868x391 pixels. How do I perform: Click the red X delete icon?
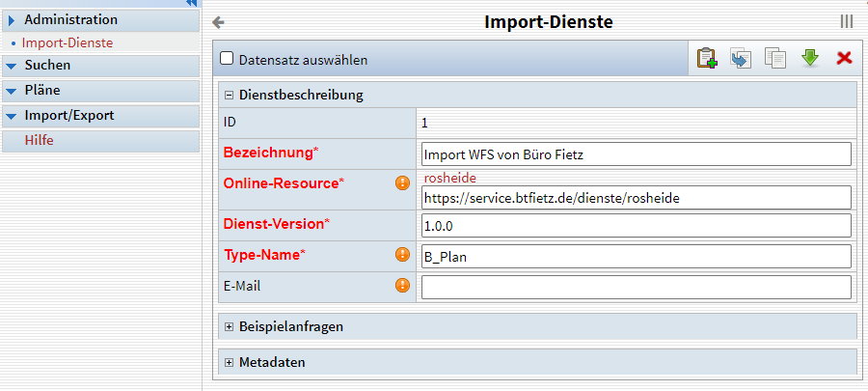click(844, 58)
